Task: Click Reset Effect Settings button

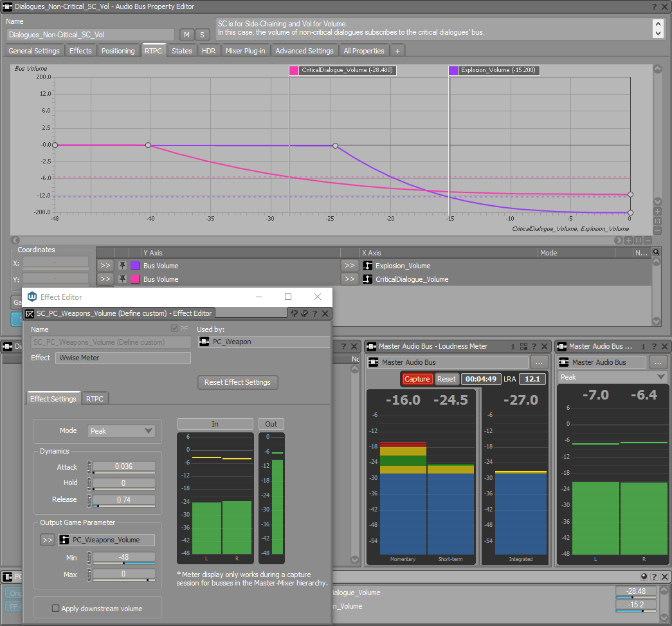Action: coord(237,382)
